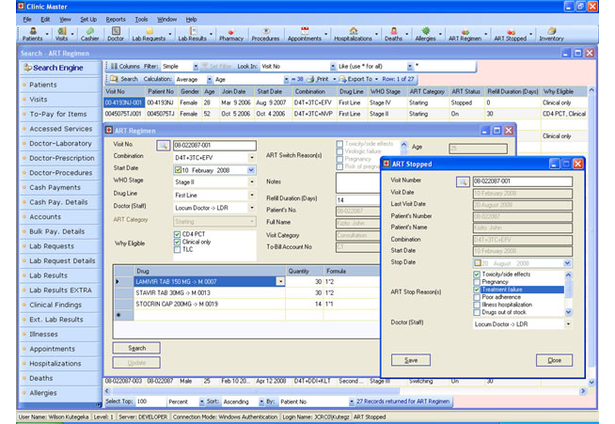Open the Pharmacy toolbar icon
The height and width of the screenshot is (424, 615).
click(231, 34)
